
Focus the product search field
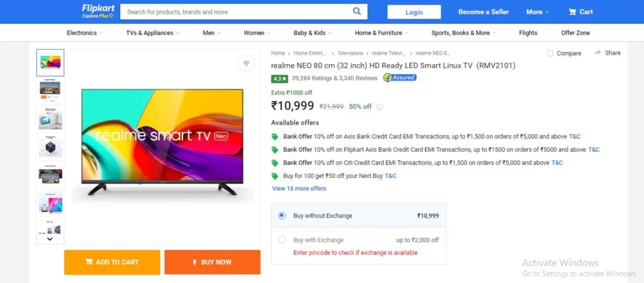pyautogui.click(x=237, y=12)
